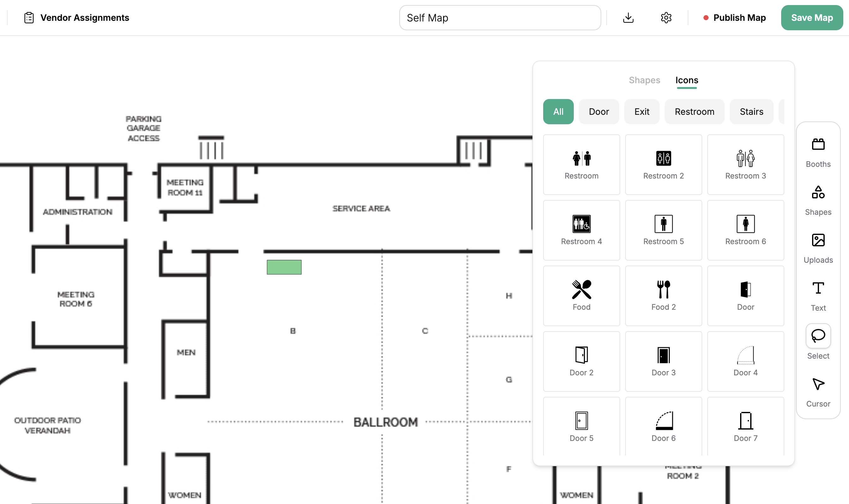The image size is (849, 504).
Task: Open map settings gear icon
Action: pos(666,18)
